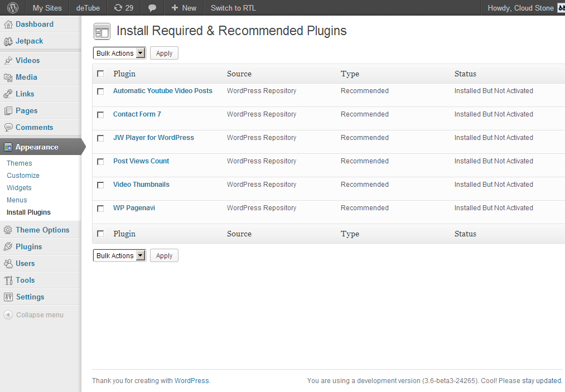Click the Jetpack icon in the sidebar
565x392 pixels.
(x=8, y=41)
